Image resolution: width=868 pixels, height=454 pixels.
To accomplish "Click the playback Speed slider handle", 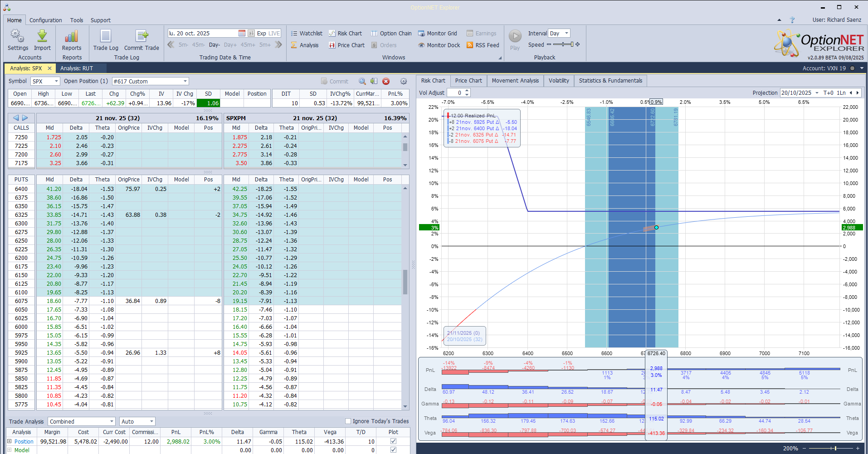I will click(x=571, y=44).
